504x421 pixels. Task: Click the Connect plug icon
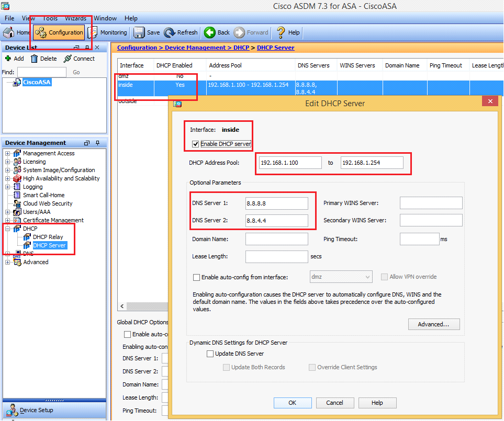(x=67, y=59)
